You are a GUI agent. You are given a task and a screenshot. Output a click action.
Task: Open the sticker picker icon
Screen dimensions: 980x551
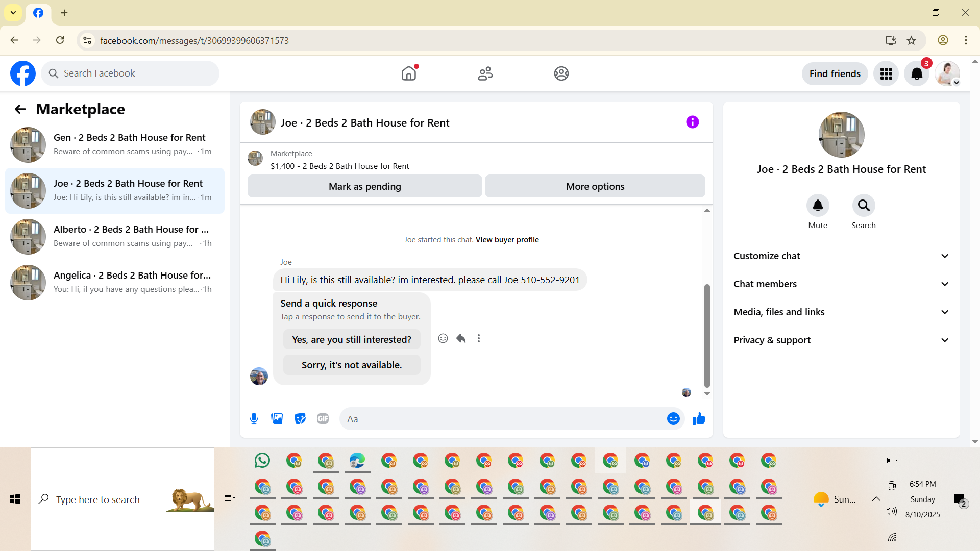[x=300, y=419]
